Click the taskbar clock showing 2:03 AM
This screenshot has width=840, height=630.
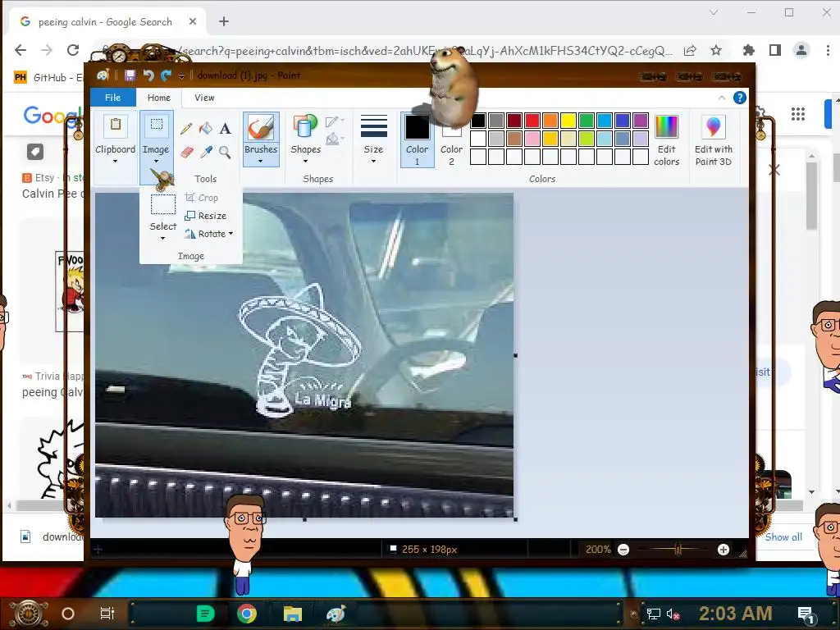pyautogui.click(x=735, y=614)
